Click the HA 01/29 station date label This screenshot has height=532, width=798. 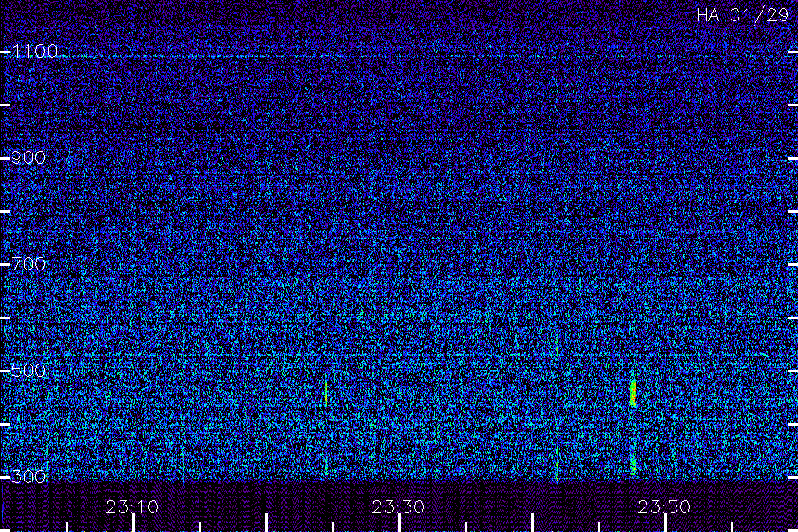pos(742,15)
